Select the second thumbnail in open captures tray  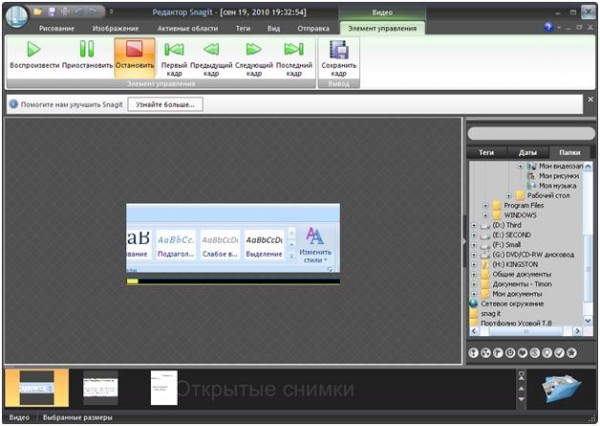[101, 388]
